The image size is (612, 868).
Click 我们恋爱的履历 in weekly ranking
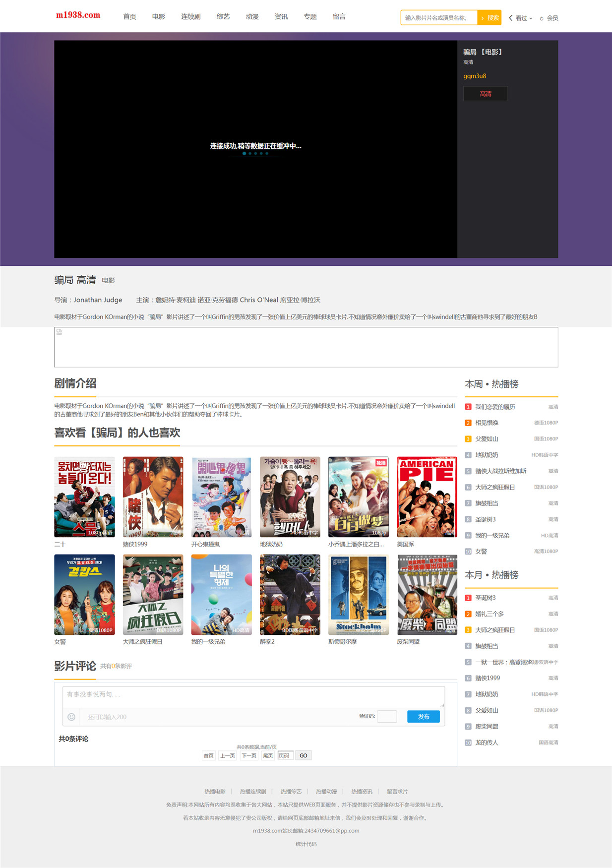pos(495,407)
